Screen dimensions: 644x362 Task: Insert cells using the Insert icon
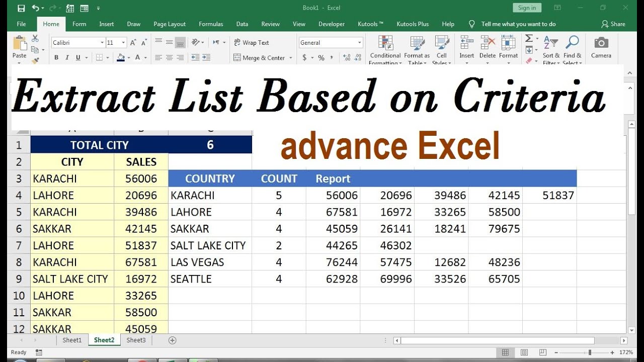(466, 43)
